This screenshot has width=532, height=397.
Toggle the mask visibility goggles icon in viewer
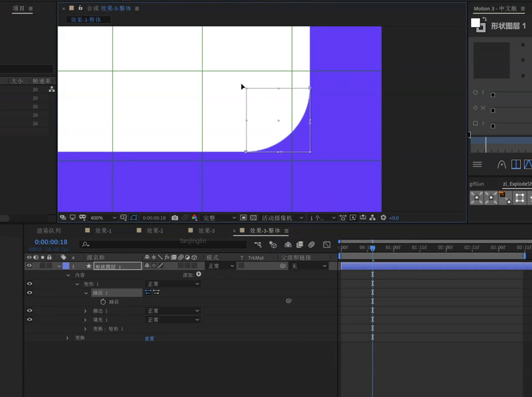83,217
